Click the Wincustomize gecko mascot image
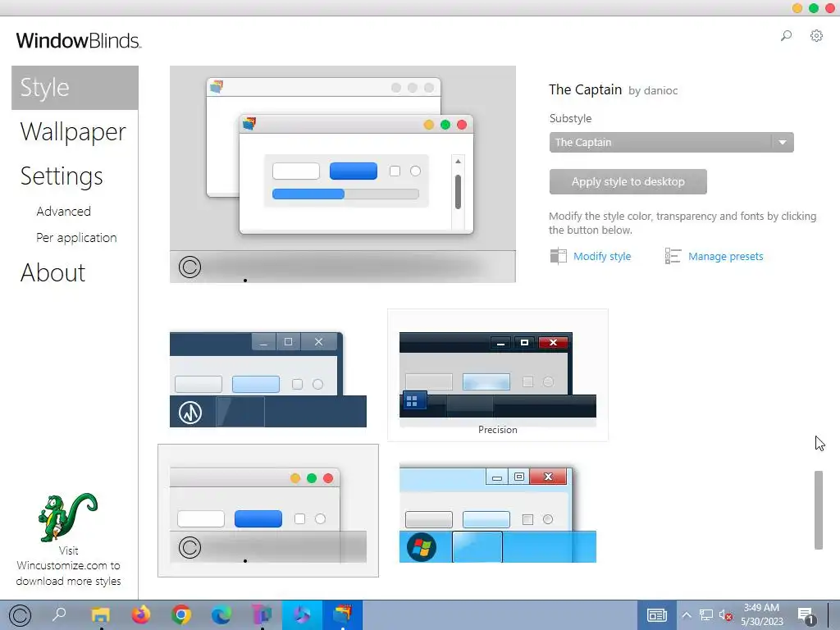This screenshot has height=630, width=840. (68, 517)
